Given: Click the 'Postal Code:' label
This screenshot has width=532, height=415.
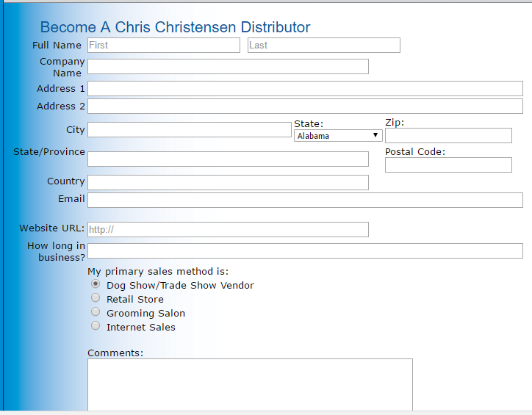Looking at the screenshot, I should click(x=415, y=151).
